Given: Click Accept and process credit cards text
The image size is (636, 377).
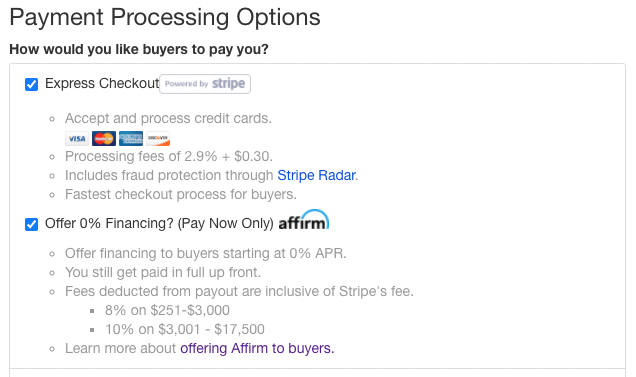Looking at the screenshot, I should (168, 118).
